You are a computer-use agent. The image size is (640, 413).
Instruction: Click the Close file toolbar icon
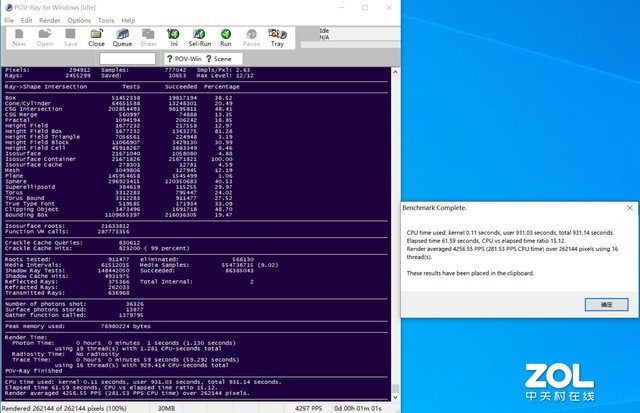tap(96, 37)
